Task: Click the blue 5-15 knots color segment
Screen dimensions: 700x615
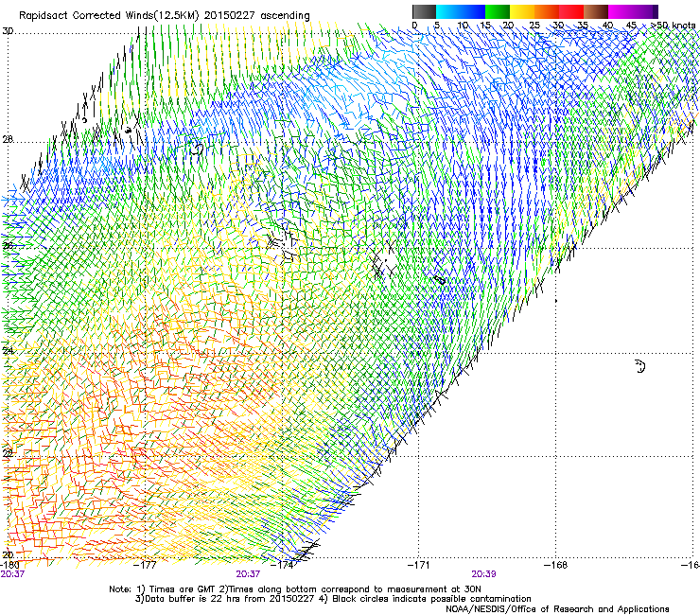Action: 461,11
